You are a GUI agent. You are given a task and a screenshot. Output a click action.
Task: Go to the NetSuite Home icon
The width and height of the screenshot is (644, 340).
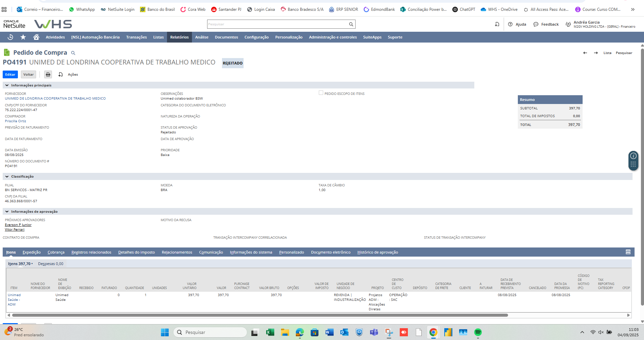pos(36,37)
